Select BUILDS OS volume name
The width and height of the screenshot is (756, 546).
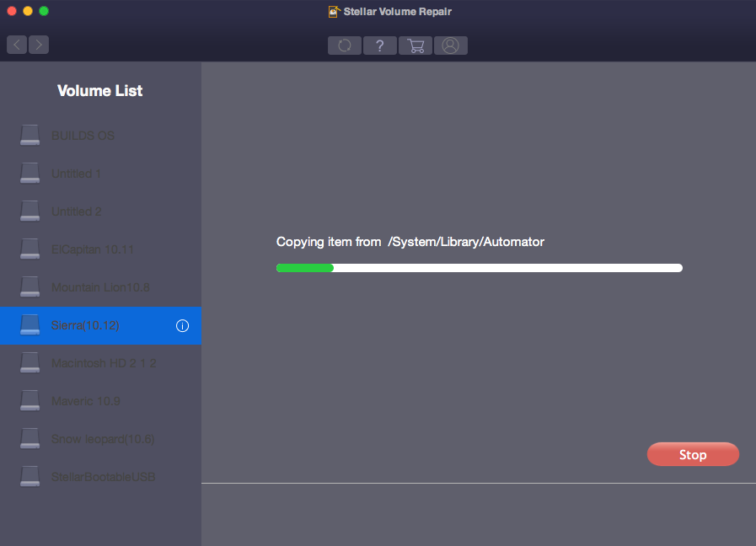click(83, 136)
